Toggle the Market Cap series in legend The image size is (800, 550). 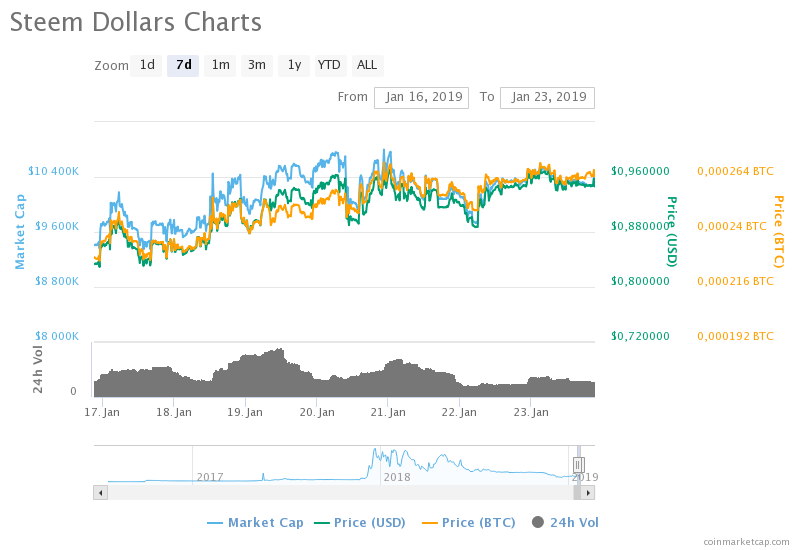(255, 522)
